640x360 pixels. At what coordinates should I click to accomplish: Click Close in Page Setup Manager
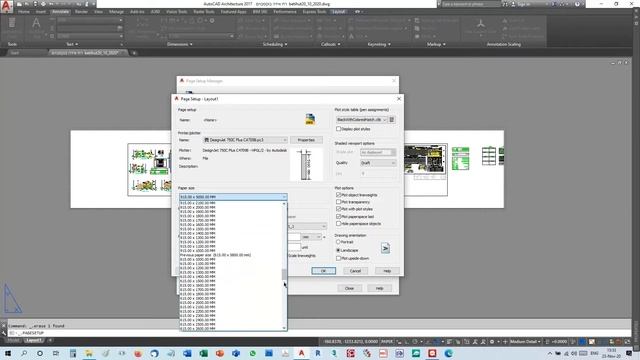click(x=349, y=288)
